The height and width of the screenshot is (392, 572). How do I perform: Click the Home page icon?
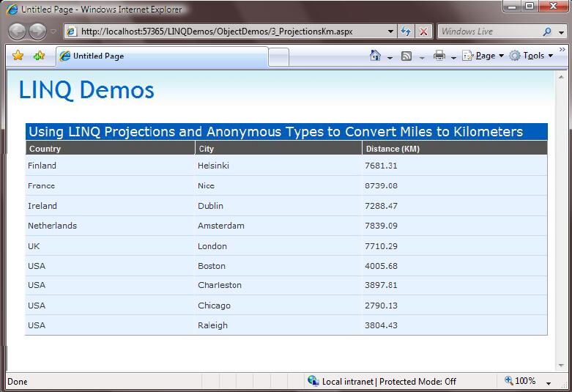pos(375,56)
